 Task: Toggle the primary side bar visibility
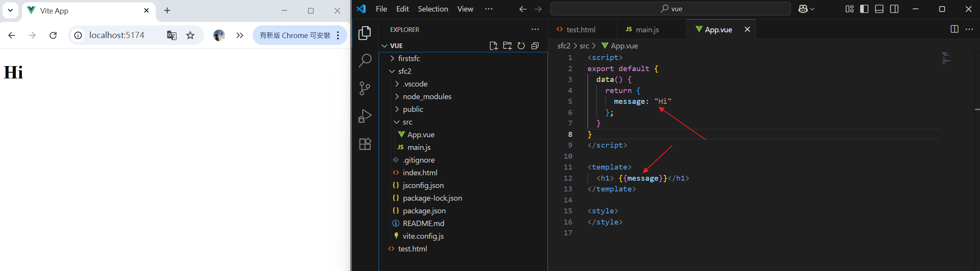864,9
